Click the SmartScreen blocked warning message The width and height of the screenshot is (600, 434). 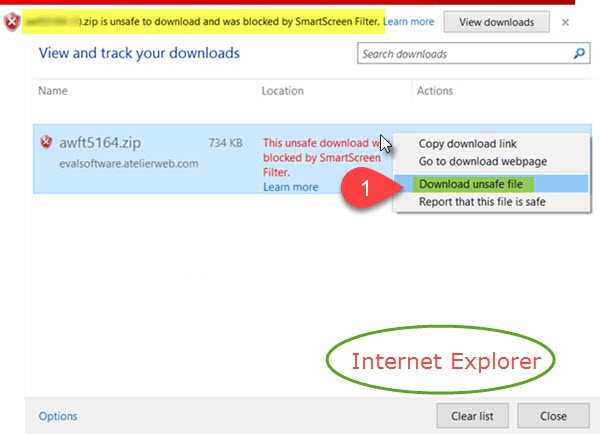point(322,157)
